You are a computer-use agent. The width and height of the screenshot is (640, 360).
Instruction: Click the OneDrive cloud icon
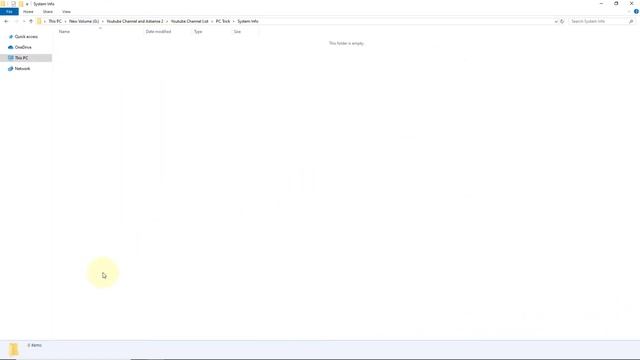(11, 47)
